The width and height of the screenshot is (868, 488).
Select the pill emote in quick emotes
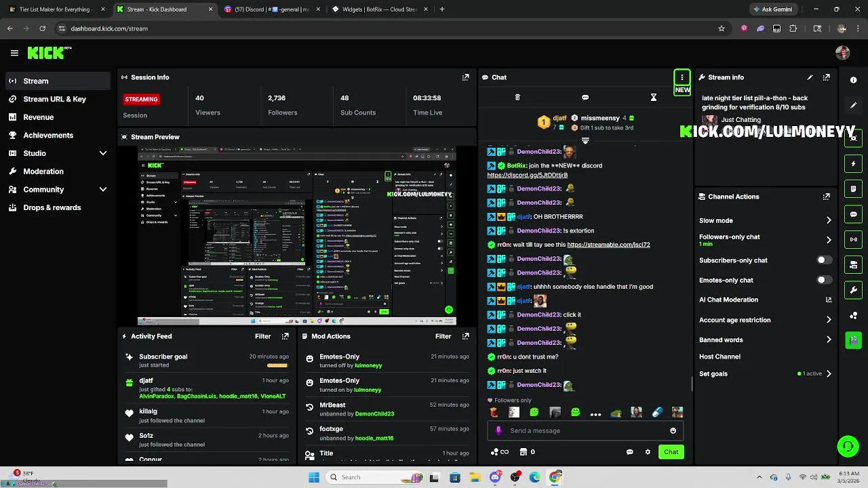click(x=656, y=412)
